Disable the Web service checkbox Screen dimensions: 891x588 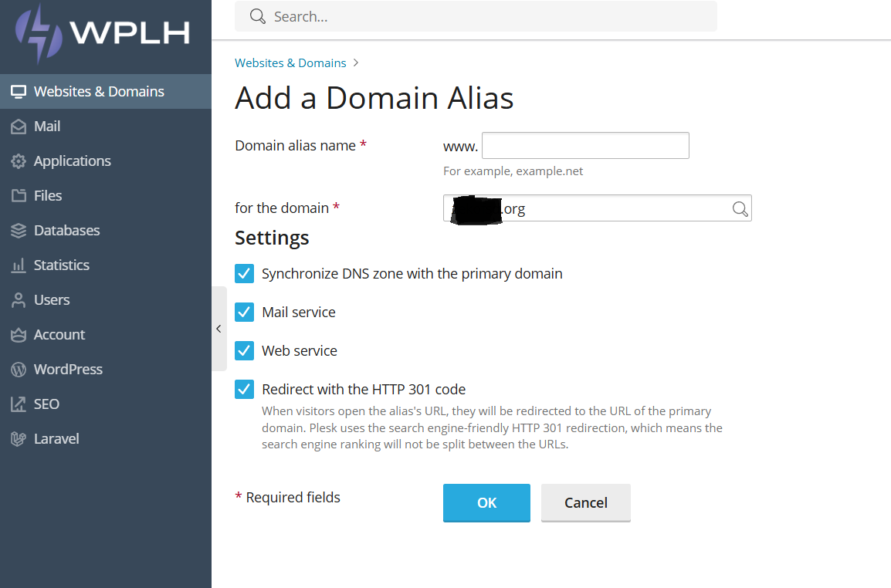pyautogui.click(x=244, y=350)
